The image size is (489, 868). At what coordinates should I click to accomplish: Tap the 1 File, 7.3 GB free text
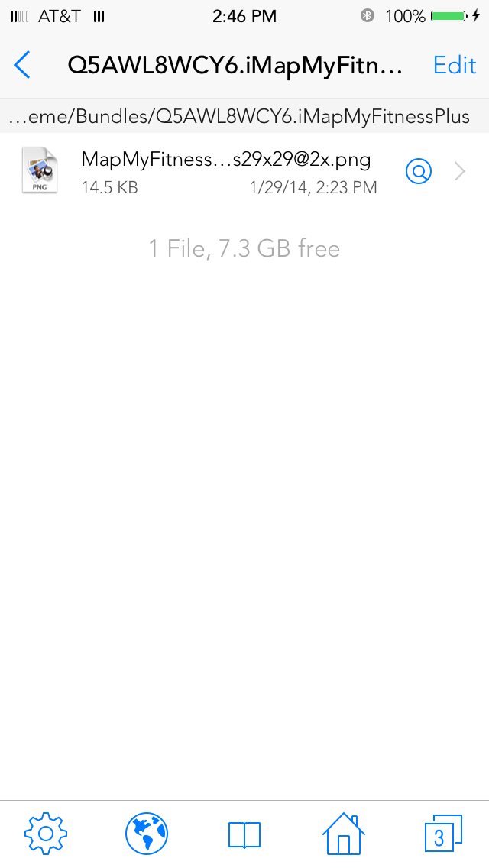coord(244,248)
